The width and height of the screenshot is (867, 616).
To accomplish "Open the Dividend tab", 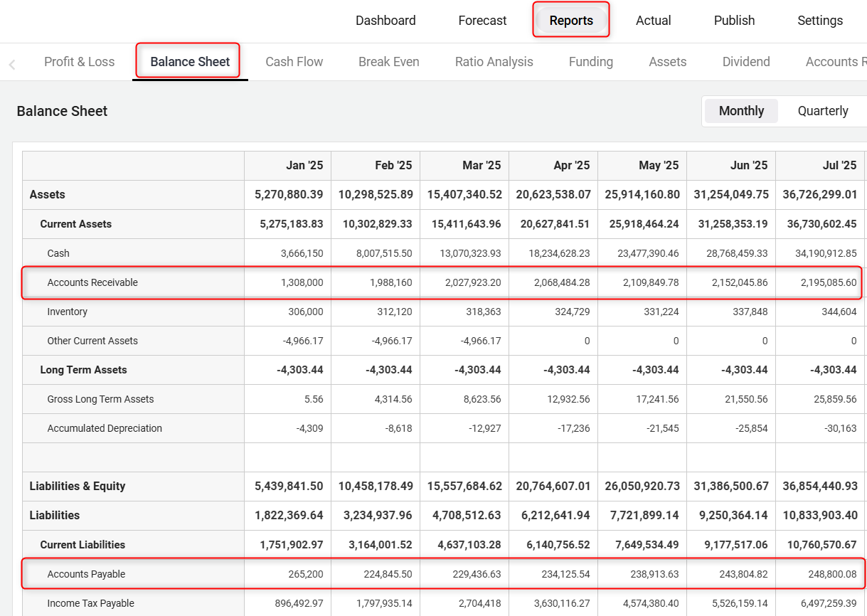I will point(745,62).
